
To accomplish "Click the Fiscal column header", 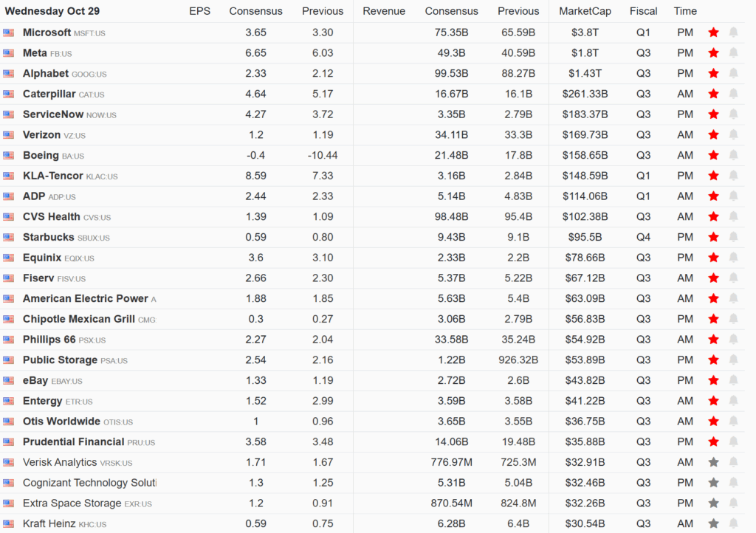I will pyautogui.click(x=643, y=11).
